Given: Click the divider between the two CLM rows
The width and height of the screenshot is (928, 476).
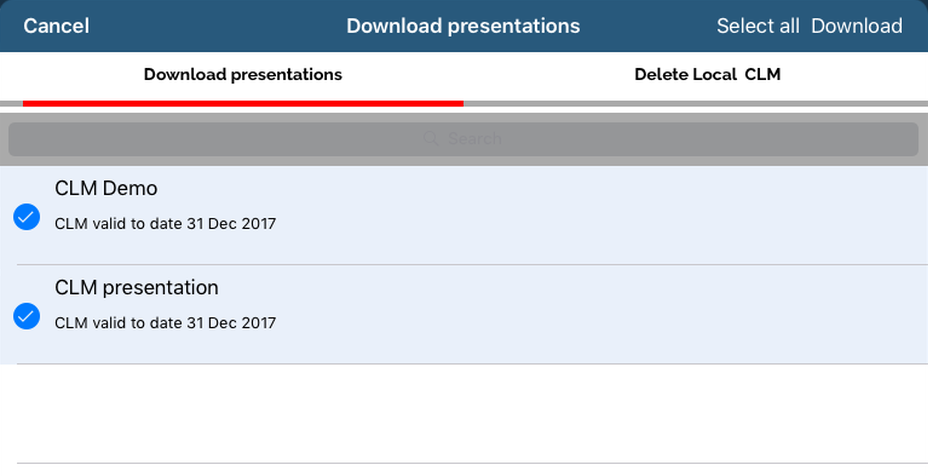Looking at the screenshot, I should (464, 265).
